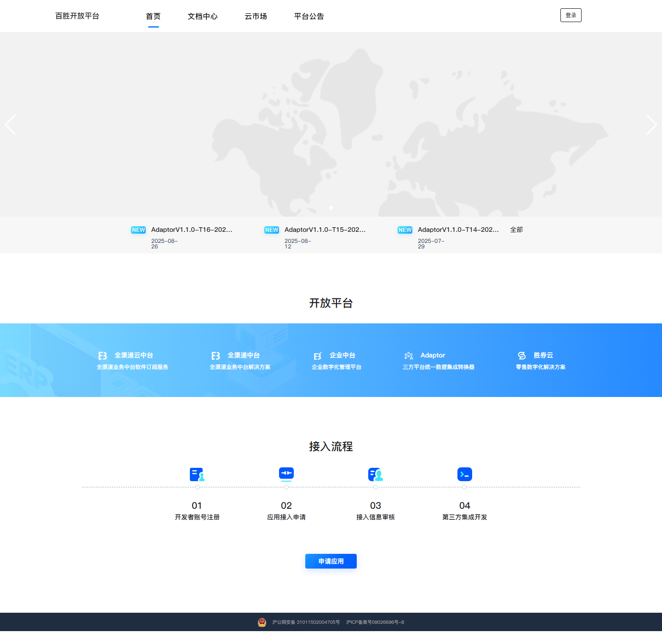Click the 胜券云 logo icon
Image resolution: width=662 pixels, height=644 pixels.
522,356
